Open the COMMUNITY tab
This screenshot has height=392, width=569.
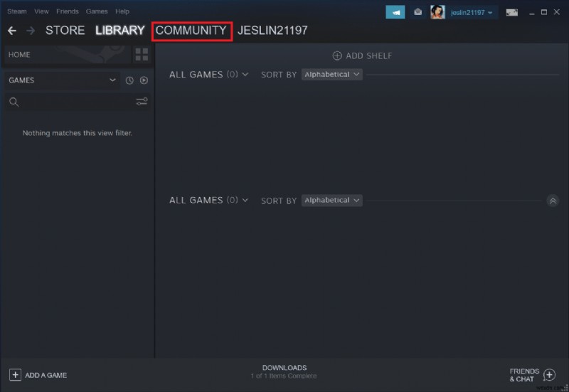(191, 31)
